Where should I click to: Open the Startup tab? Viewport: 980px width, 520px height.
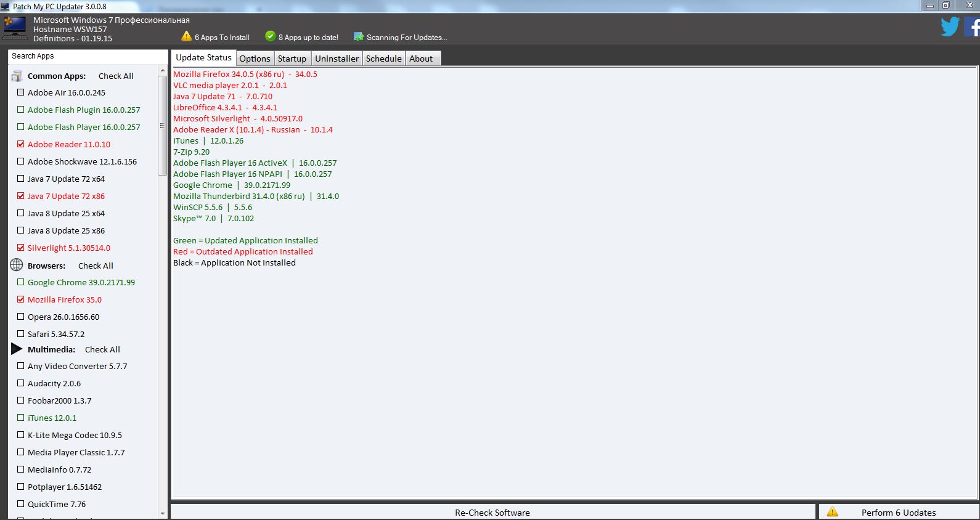(292, 59)
